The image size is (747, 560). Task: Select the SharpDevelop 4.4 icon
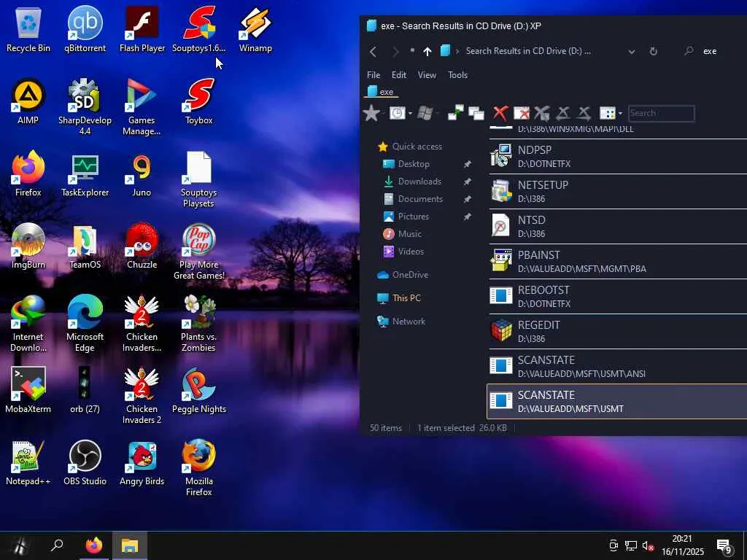85,106
